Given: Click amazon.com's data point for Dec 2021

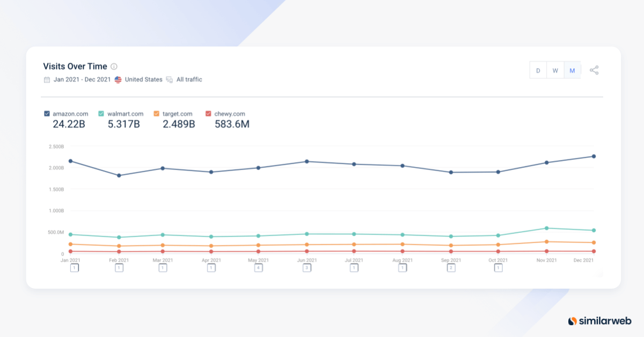Looking at the screenshot, I should pos(594,156).
